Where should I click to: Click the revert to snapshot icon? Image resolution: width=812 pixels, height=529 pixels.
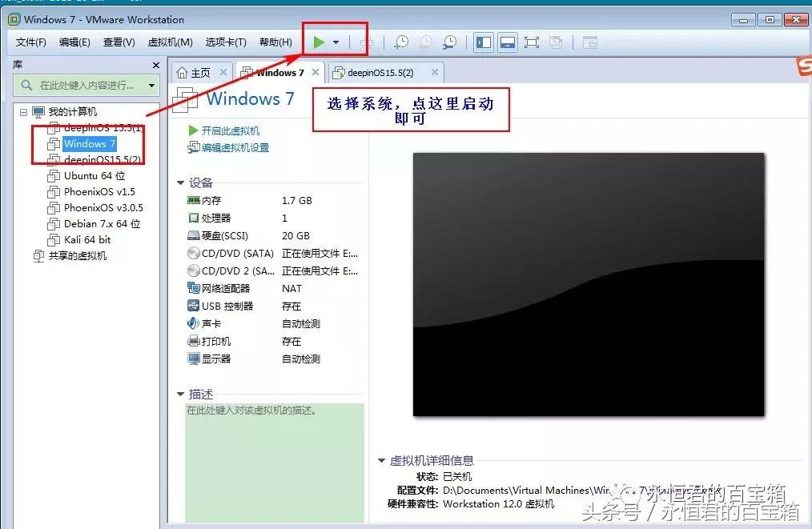[425, 42]
